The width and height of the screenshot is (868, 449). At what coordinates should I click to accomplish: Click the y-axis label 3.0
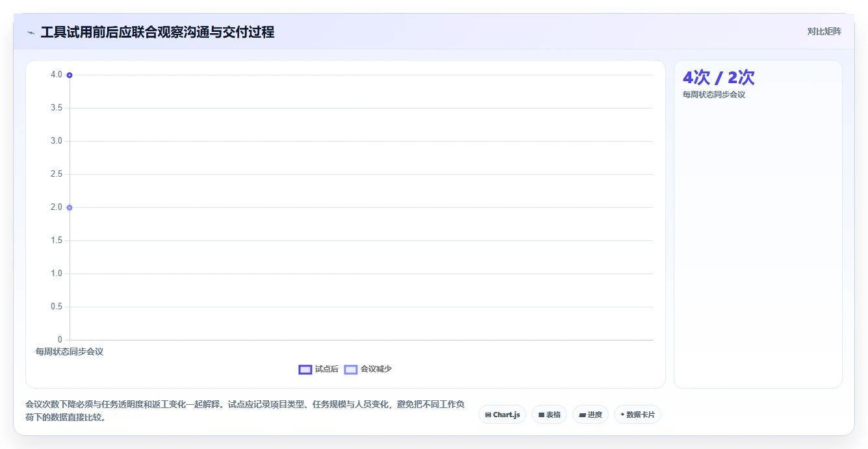[x=56, y=141]
